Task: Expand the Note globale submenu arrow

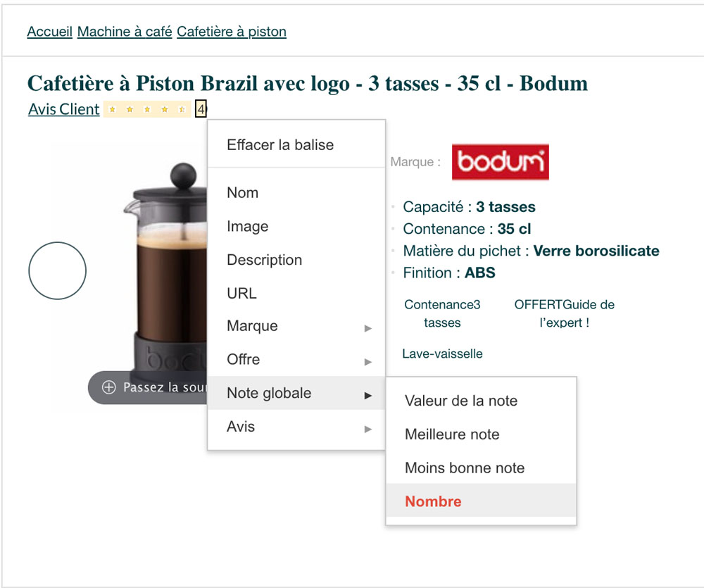Action: click(x=368, y=395)
